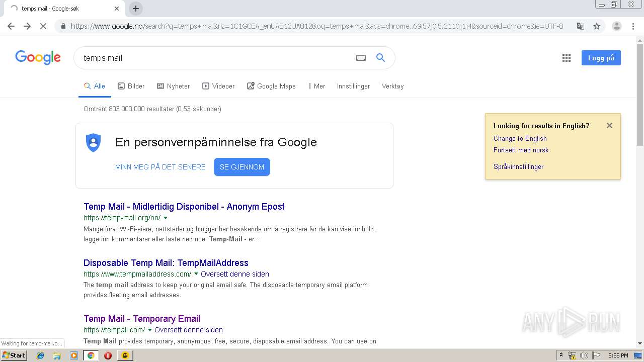Expand dropdown arrow next to tempail.com URL
644x362 pixels.
150,330
